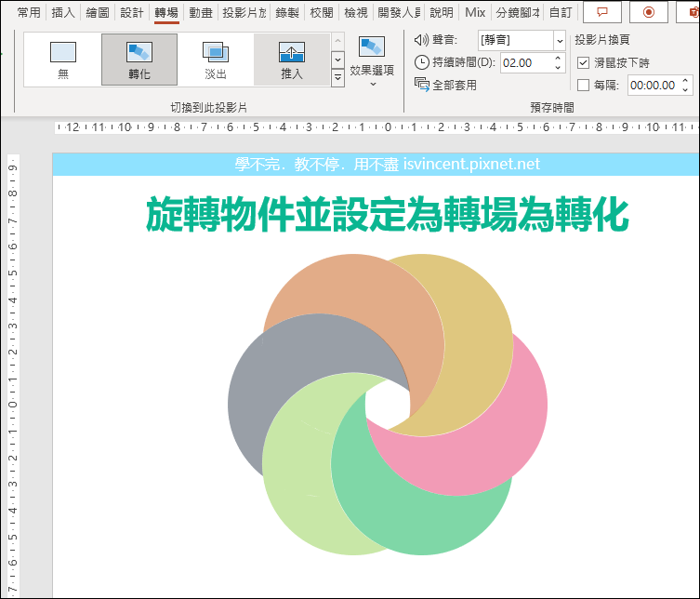Click the horizontal ruler
The image size is (700, 599).
[376, 127]
